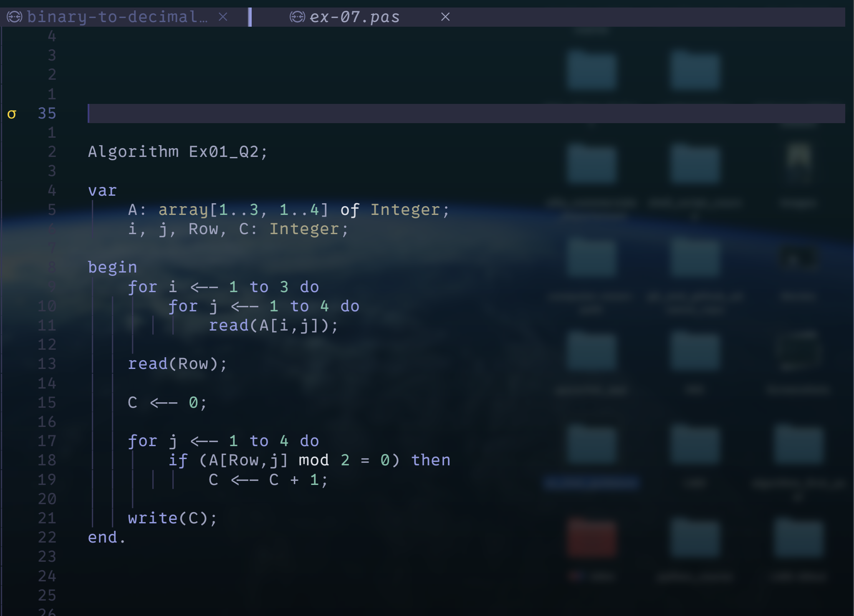The width and height of the screenshot is (854, 616).
Task: Click the 'mod' operator in condition
Action: click(x=314, y=460)
